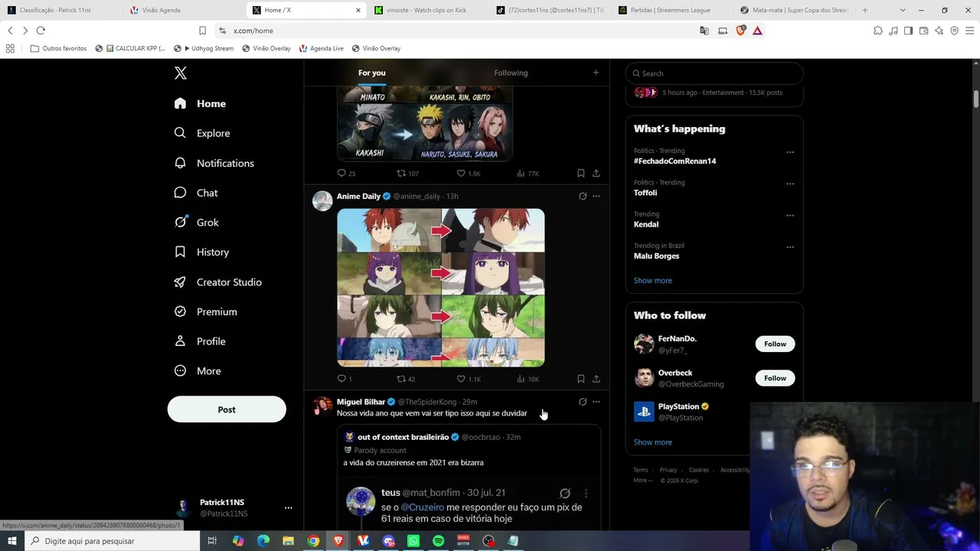Click the Brave Rewards triangle icon
Viewport: 980px width, 551px height.
click(x=757, y=31)
